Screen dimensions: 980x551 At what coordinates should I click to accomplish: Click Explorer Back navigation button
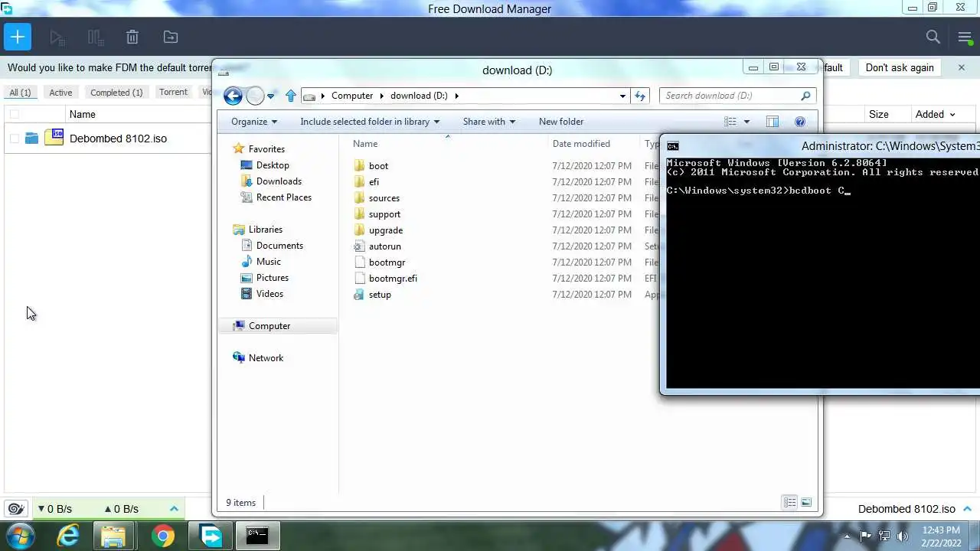(233, 96)
